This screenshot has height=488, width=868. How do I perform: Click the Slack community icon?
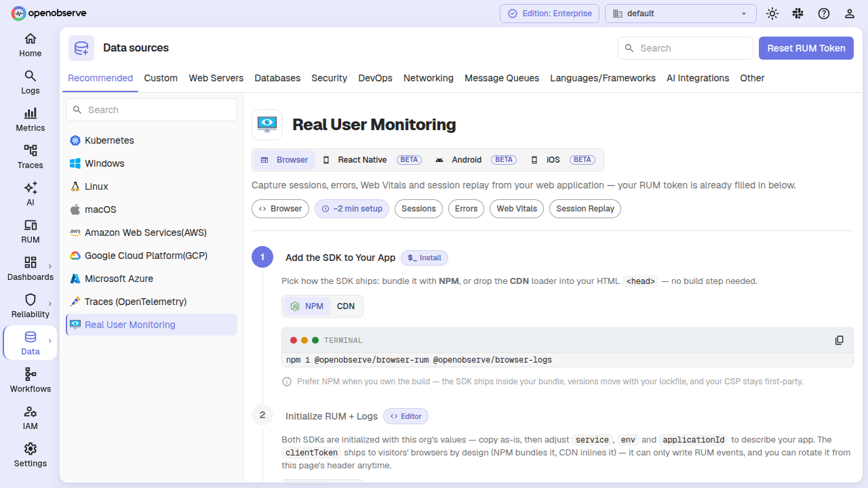[x=797, y=14]
